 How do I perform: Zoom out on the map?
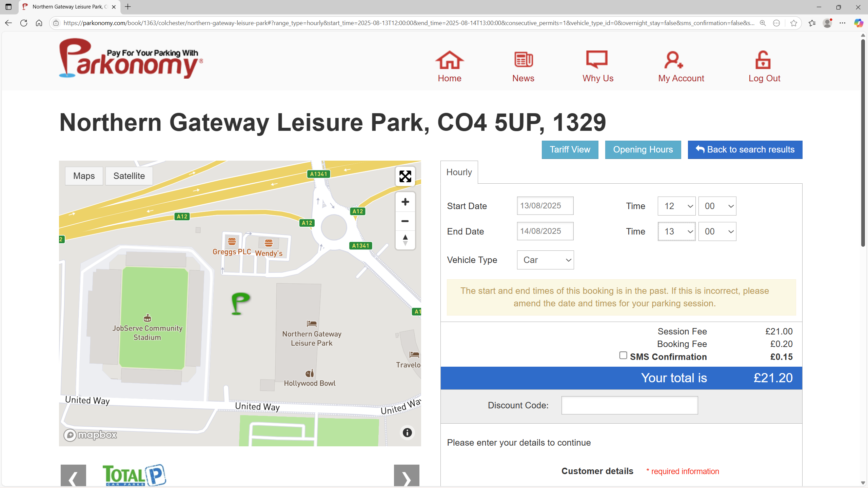[x=405, y=221]
